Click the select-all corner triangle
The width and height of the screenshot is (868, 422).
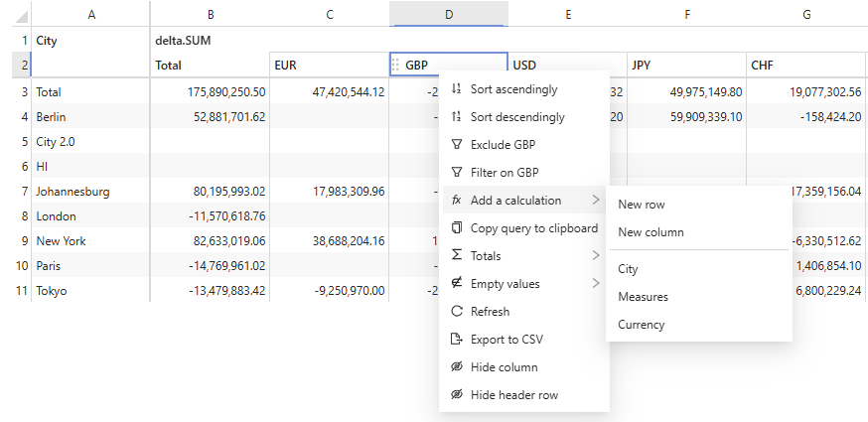22,18
